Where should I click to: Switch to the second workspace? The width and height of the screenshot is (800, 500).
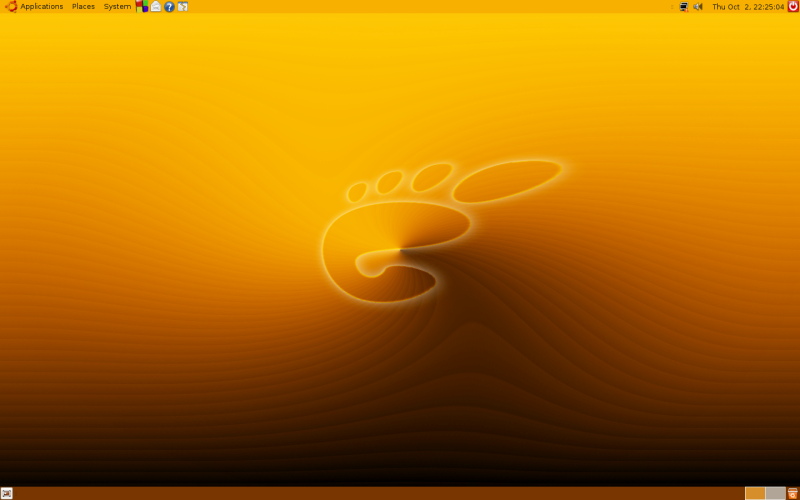(776, 493)
